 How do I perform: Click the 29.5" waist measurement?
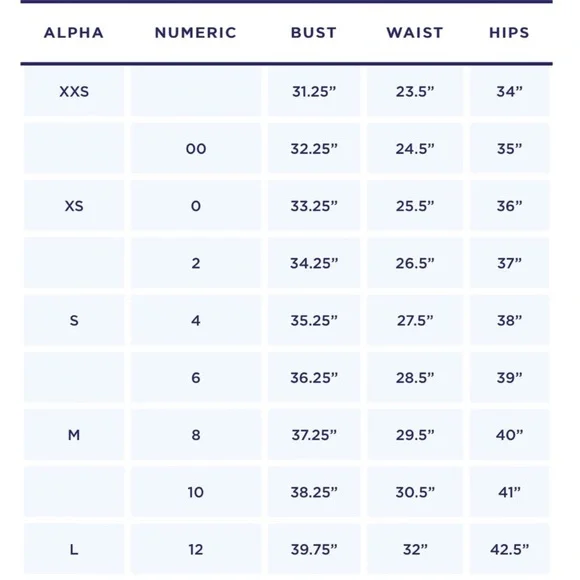[x=415, y=435]
